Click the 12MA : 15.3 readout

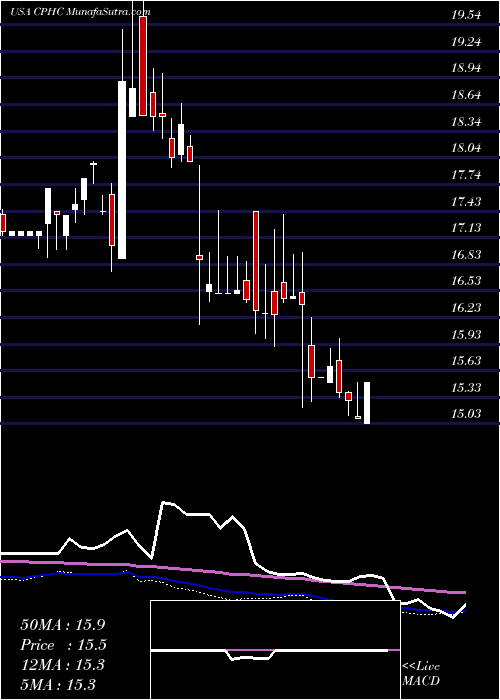click(62, 665)
